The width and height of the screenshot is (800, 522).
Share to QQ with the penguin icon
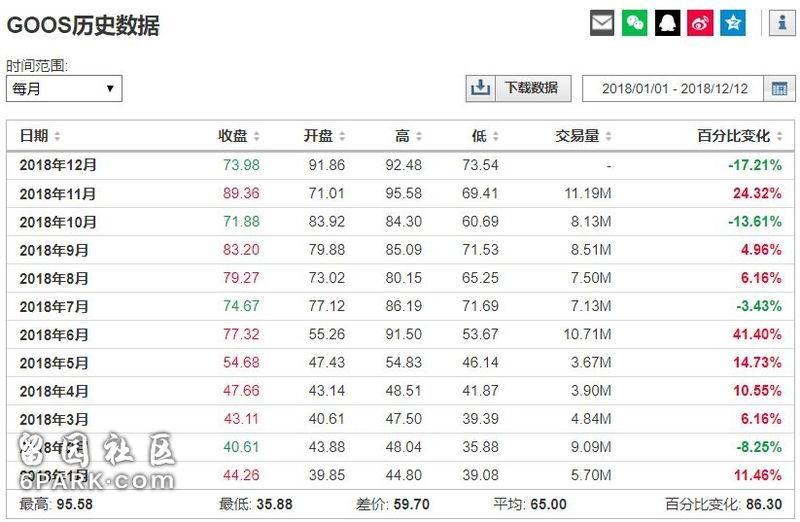(667, 23)
